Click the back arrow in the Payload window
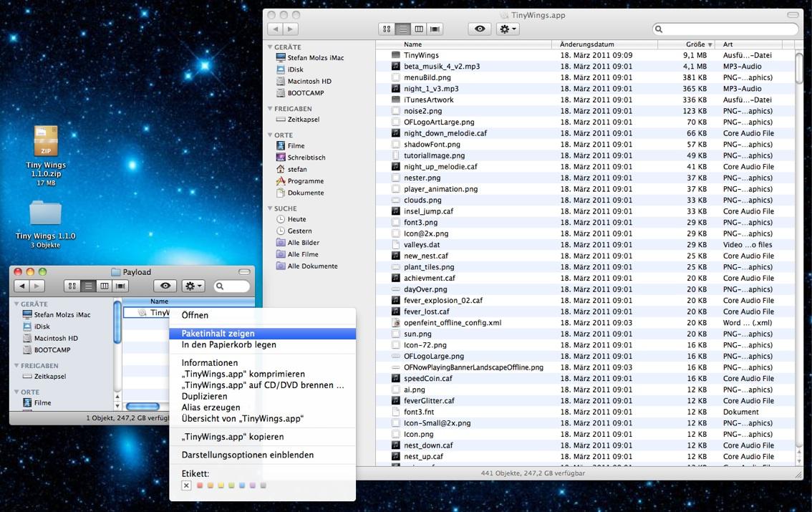The width and height of the screenshot is (812, 512). pyautogui.click(x=21, y=286)
